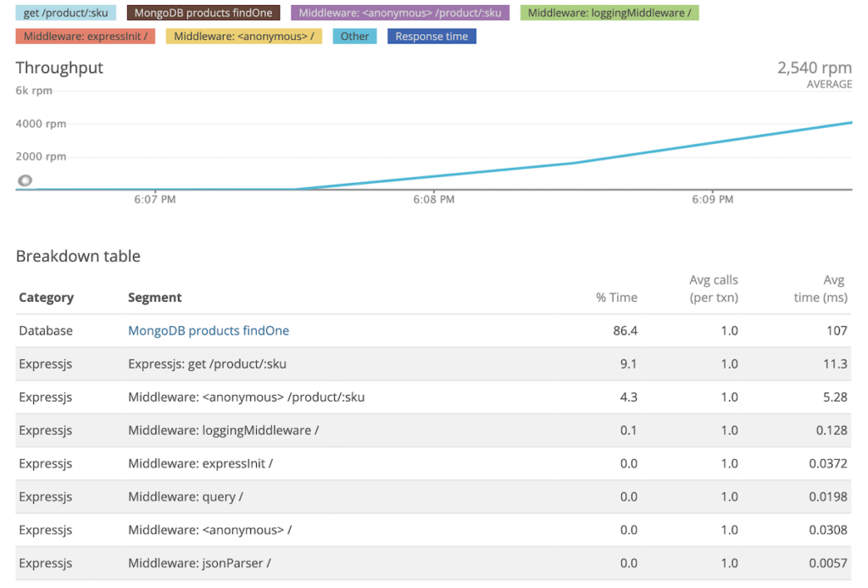The width and height of the screenshot is (868, 588).
Task: Sort by Avg time (ms) column
Action: pyautogui.click(x=820, y=289)
